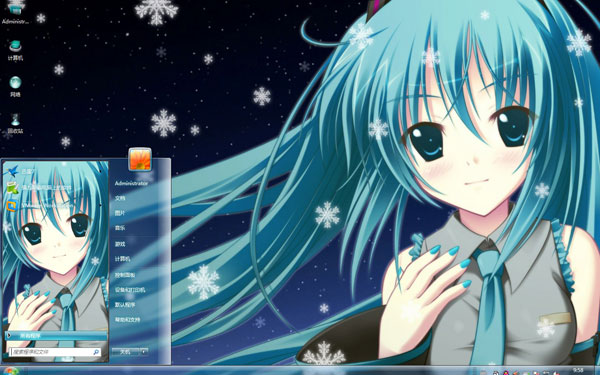This screenshot has width=600, height=375.
Task: Open the 网络 desktop icon
Action: (15, 86)
